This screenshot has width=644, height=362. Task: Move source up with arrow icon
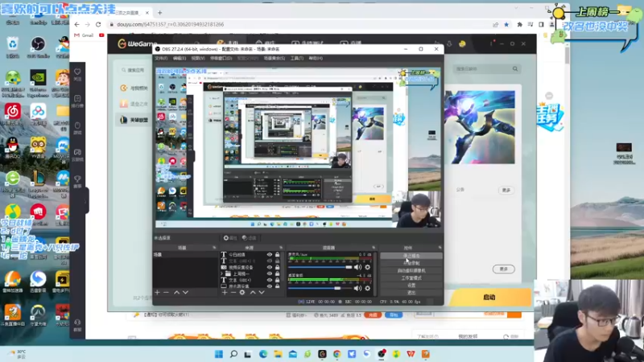[253, 292]
